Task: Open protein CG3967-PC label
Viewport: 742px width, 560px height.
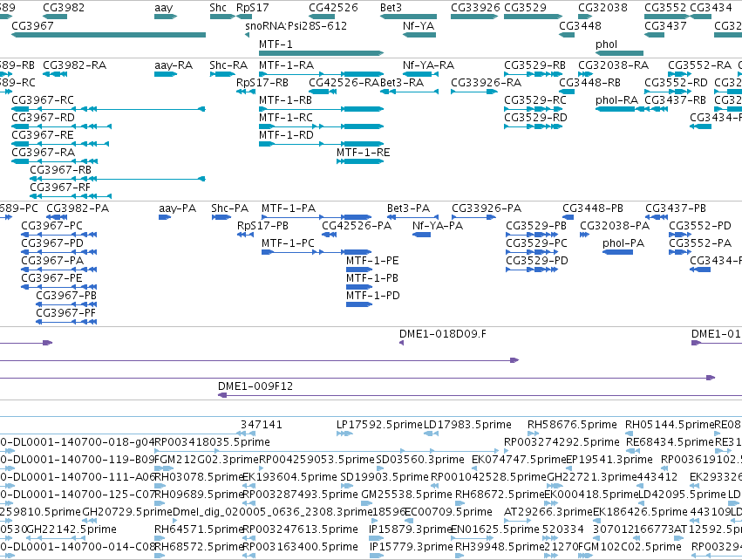Action: 51,226
